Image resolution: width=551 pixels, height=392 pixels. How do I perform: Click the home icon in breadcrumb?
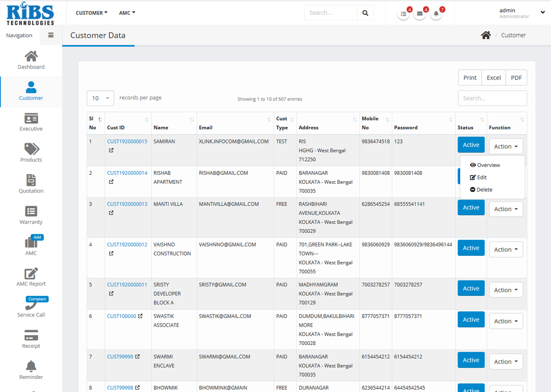486,35
